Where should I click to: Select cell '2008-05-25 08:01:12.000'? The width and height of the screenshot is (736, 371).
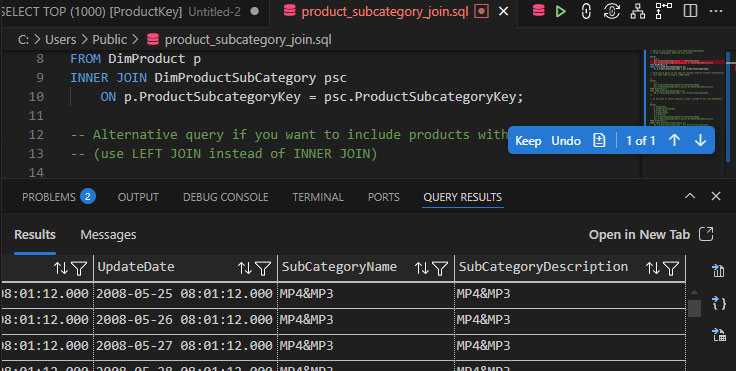pyautogui.click(x=184, y=294)
